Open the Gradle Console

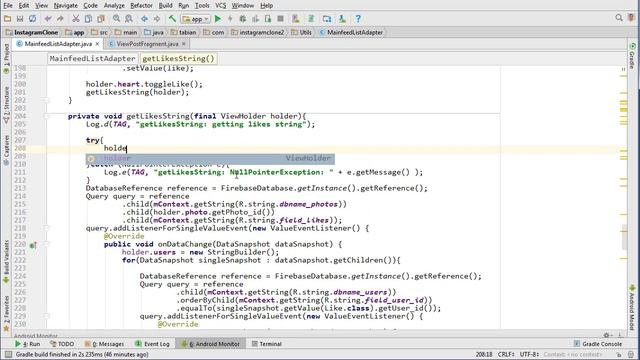click(x=598, y=344)
